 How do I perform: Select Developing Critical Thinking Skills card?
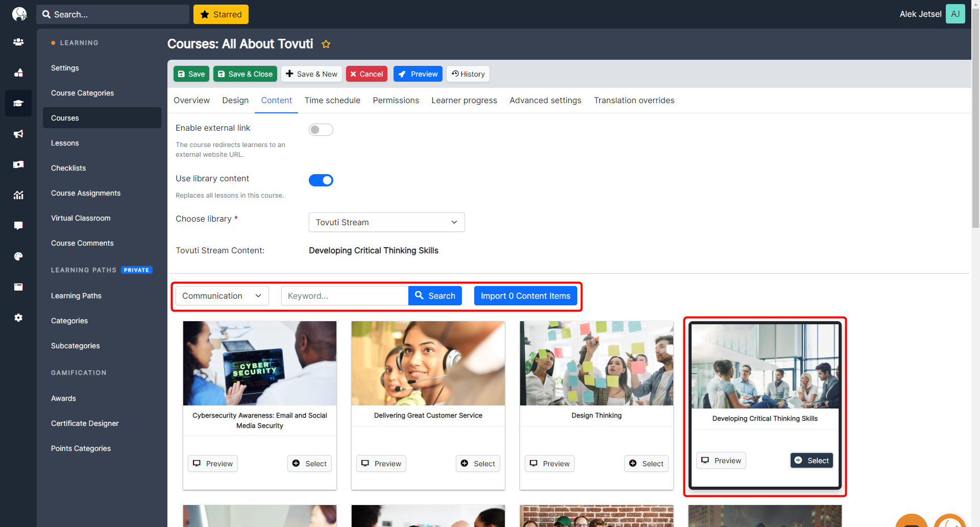pos(812,461)
